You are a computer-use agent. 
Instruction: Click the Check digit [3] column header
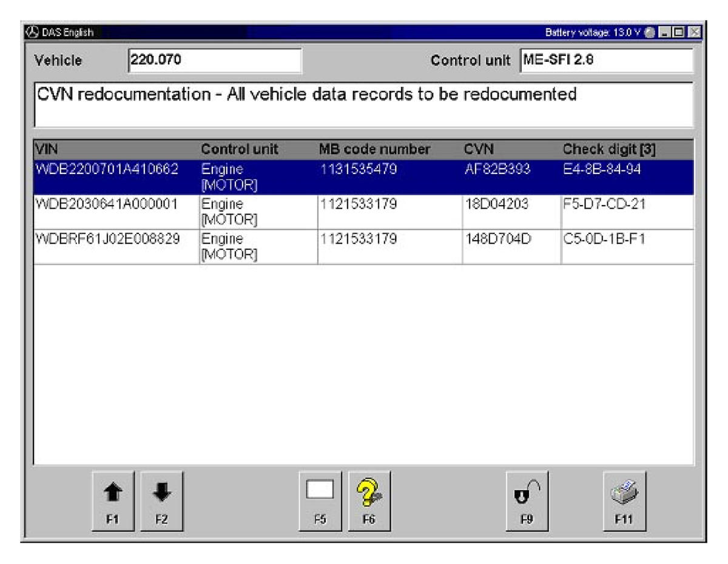click(608, 149)
